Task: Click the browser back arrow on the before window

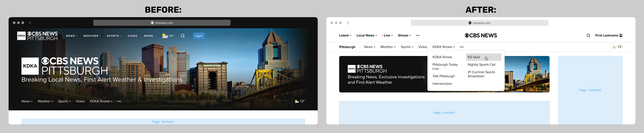Action: 30,23
